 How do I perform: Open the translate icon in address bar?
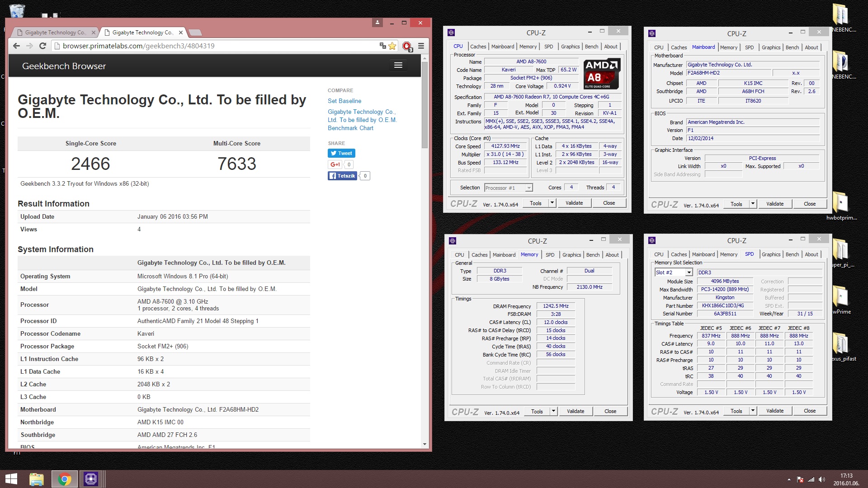[383, 46]
